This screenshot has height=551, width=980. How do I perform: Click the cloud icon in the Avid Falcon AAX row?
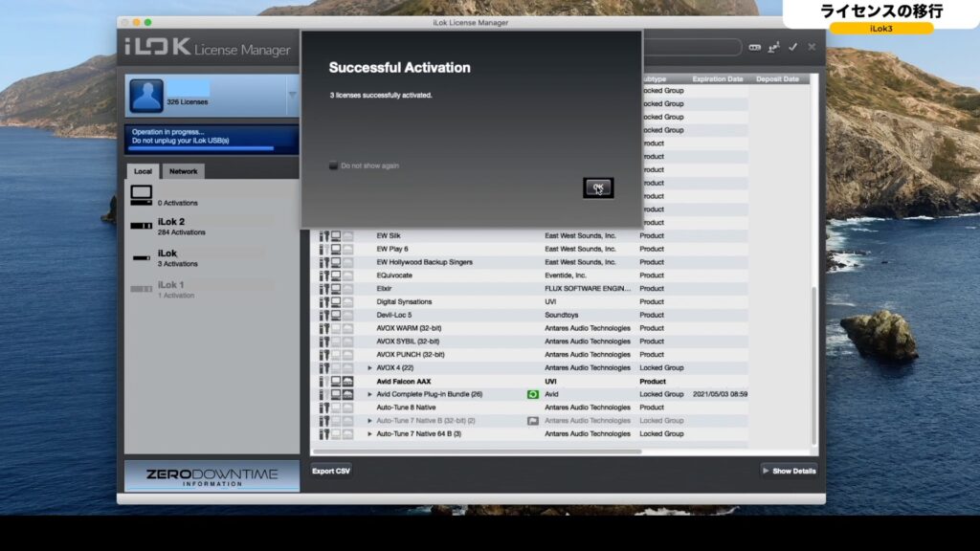pos(347,381)
